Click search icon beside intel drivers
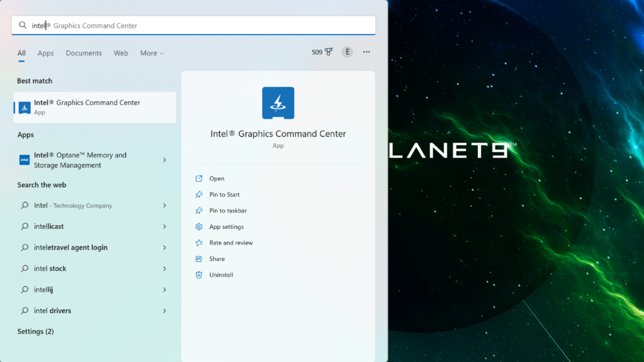Screen dimensions: 644x362 25,310
